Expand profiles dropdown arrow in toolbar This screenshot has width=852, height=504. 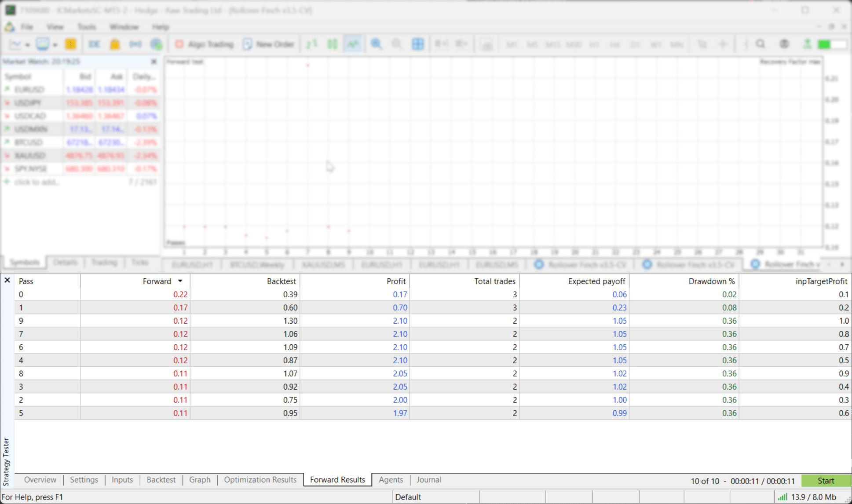pos(55,45)
